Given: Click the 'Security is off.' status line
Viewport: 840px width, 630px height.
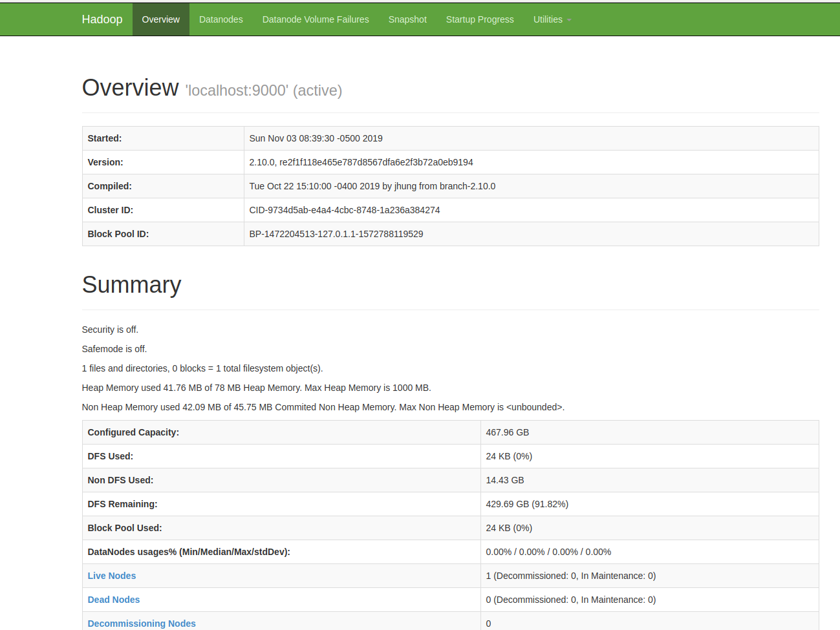Looking at the screenshot, I should [110, 330].
